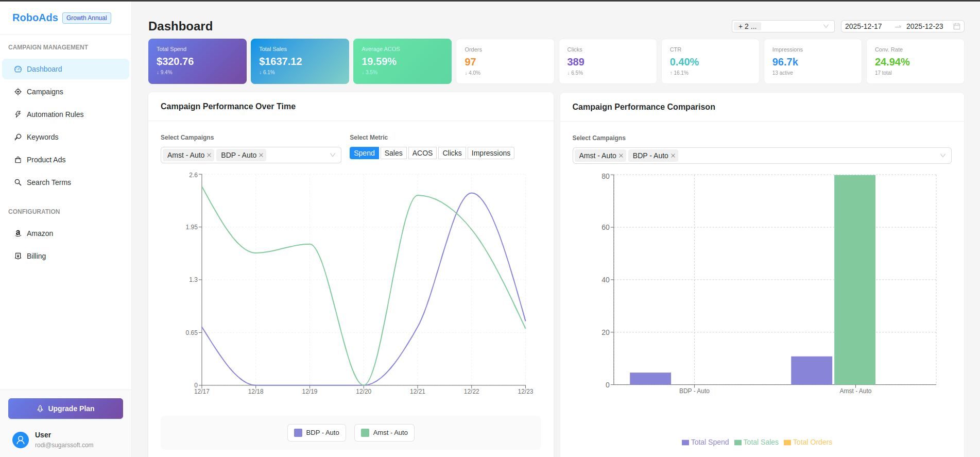Click the Upgrade Plan button

pos(65,409)
